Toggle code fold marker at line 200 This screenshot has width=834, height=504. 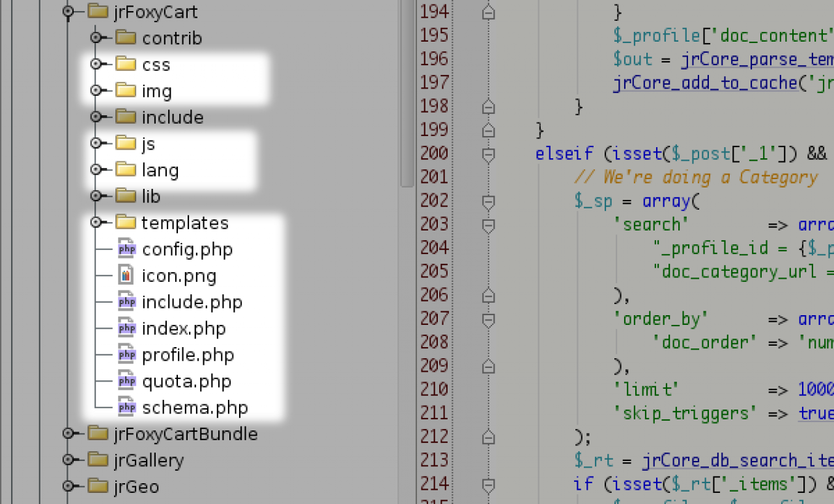click(488, 154)
